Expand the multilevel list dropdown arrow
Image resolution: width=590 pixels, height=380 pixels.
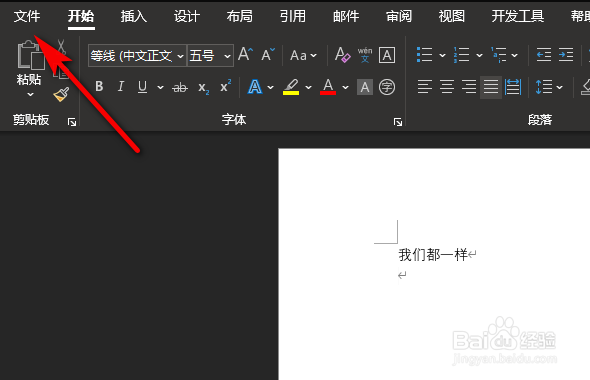point(515,56)
